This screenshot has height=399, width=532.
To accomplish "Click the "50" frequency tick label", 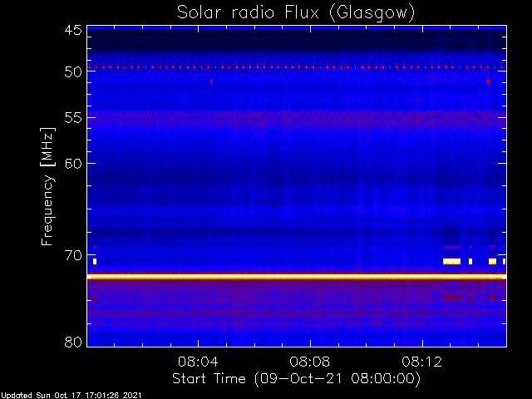I will pyautogui.click(x=73, y=71).
